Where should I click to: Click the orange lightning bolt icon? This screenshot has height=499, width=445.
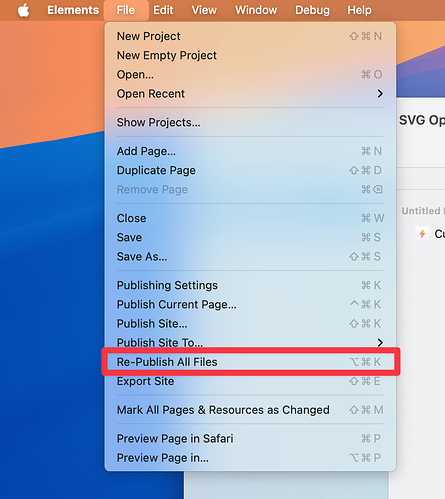(422, 233)
